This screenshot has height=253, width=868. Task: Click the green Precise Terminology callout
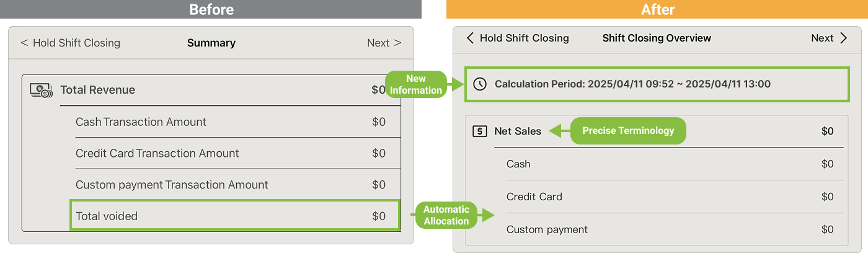click(627, 131)
